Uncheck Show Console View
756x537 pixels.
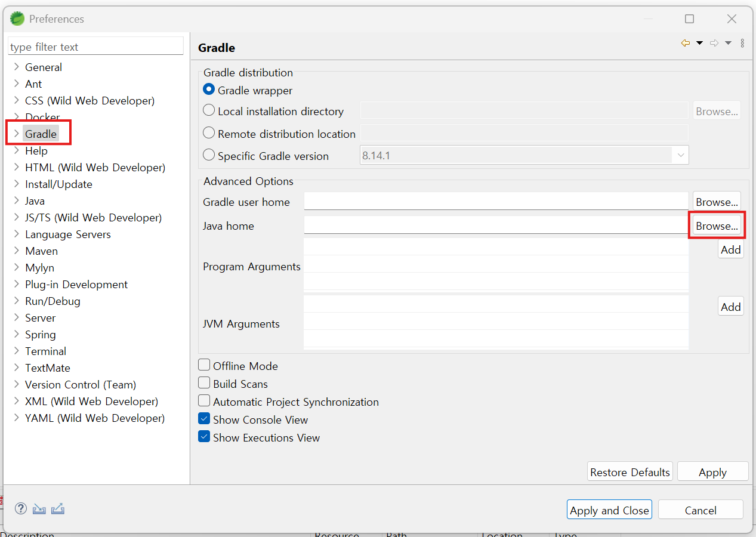pyautogui.click(x=204, y=418)
